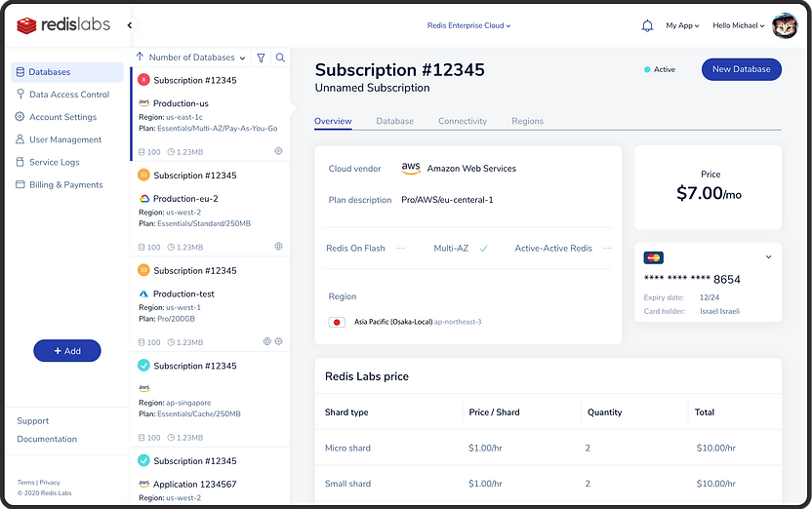Image resolution: width=812 pixels, height=509 pixels.
Task: Select the Application 1234567 subscription name
Action: tap(195, 485)
